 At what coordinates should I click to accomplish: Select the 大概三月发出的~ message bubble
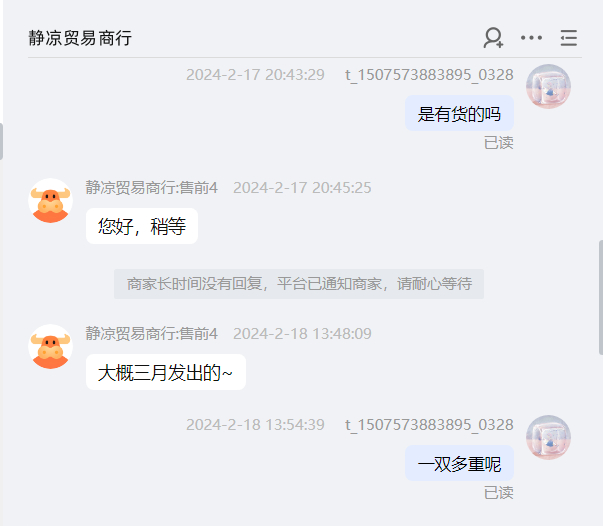(x=166, y=372)
